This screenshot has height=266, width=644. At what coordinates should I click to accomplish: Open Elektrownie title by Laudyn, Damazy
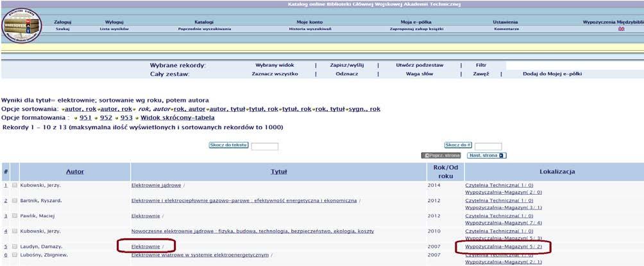tap(146, 247)
